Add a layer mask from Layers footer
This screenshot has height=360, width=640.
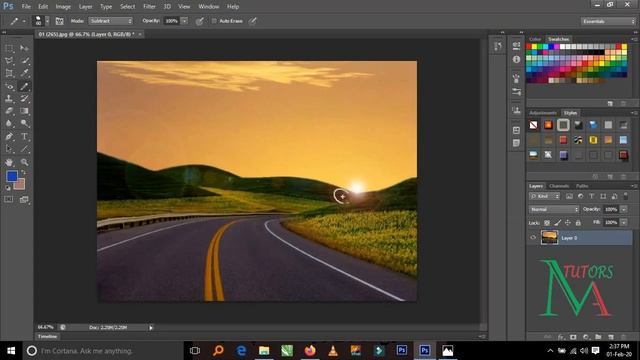(573, 337)
